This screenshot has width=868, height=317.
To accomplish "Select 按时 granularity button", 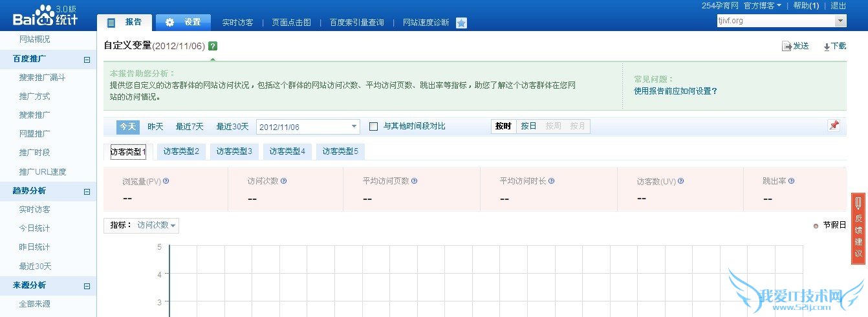I will 503,126.
